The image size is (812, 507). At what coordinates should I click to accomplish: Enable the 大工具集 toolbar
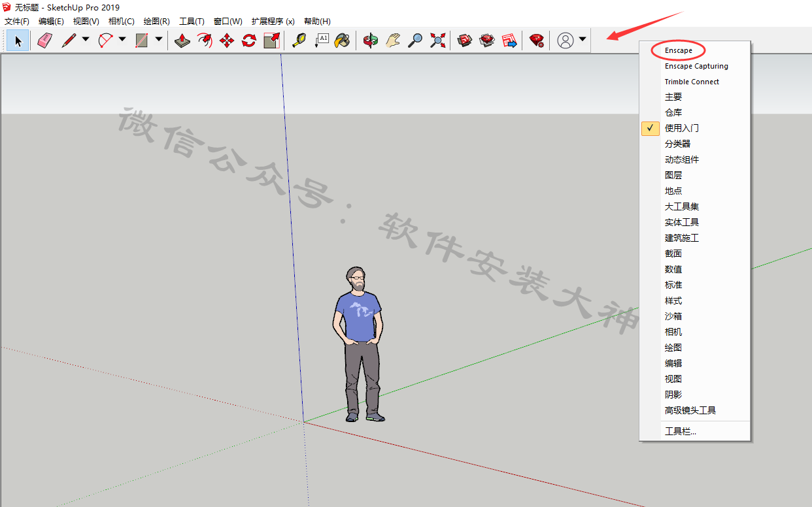tap(695, 206)
